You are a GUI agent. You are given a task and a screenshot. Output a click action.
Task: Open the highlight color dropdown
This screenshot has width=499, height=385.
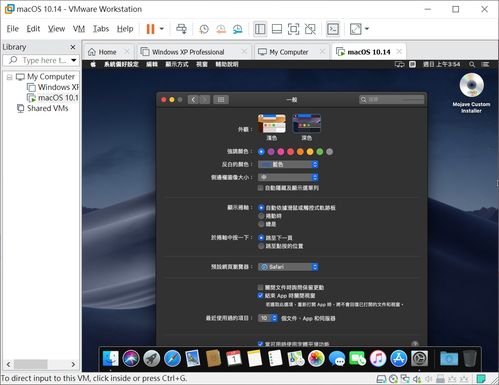288,164
